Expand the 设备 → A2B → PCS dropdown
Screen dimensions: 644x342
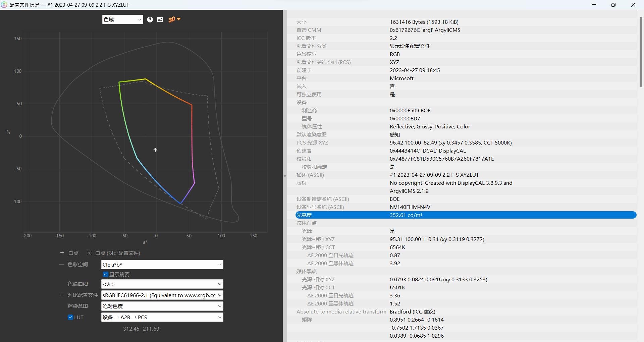tap(162, 317)
